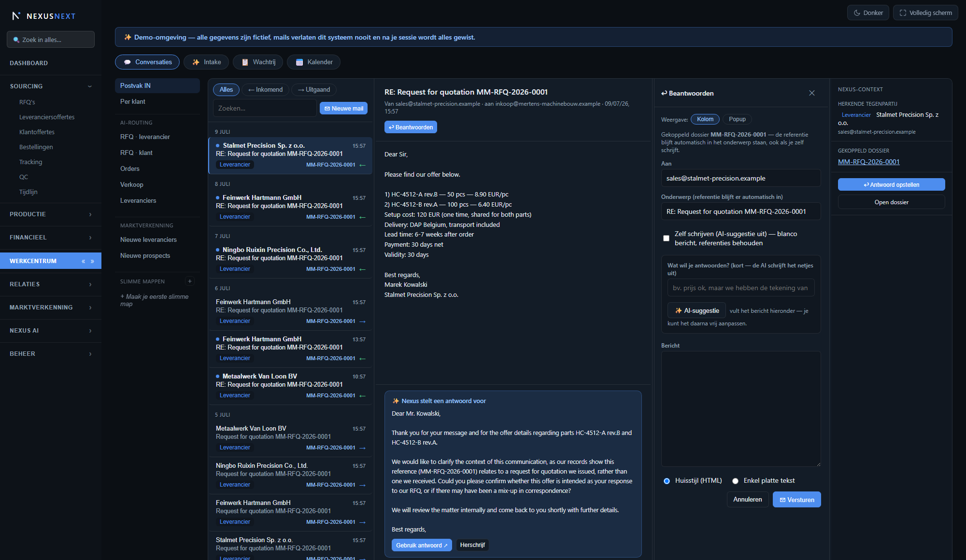Open Feinwerk Hartmann 8 juli message
This screenshot has width=966, height=560.
(290, 208)
